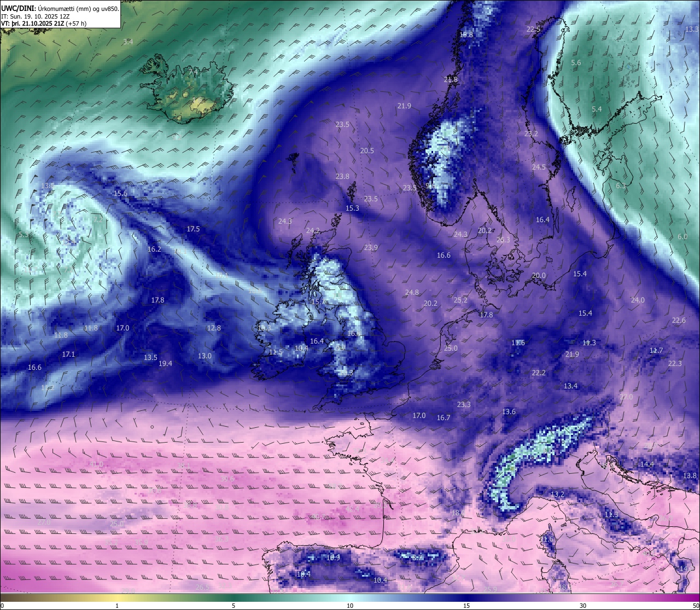The width and height of the screenshot is (700, 610).
Task: Click the 5.4 value on the map
Action: click(x=597, y=109)
